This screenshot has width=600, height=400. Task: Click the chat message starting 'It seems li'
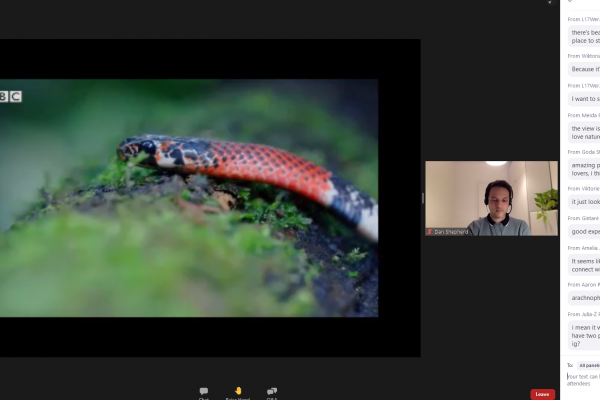pos(584,265)
